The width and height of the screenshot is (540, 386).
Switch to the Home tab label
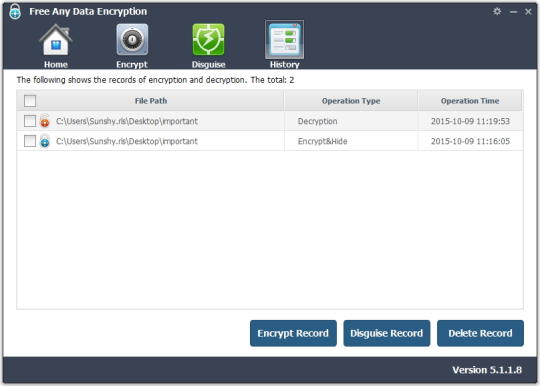[x=56, y=64]
